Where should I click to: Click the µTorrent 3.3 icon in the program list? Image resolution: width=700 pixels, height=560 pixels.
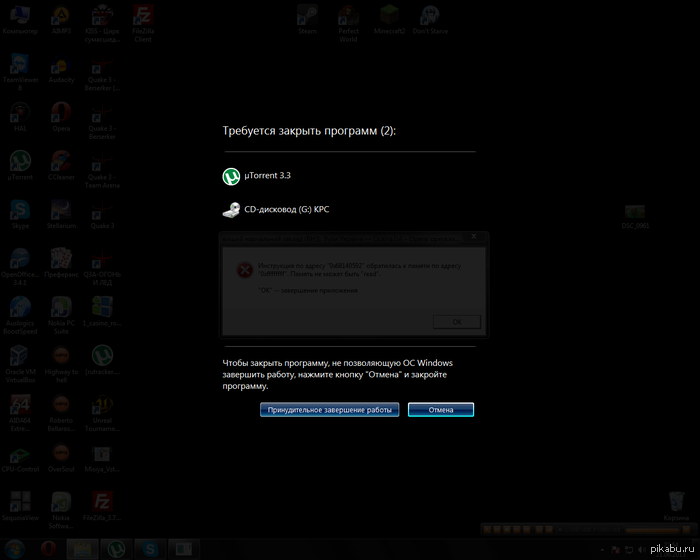pos(231,176)
